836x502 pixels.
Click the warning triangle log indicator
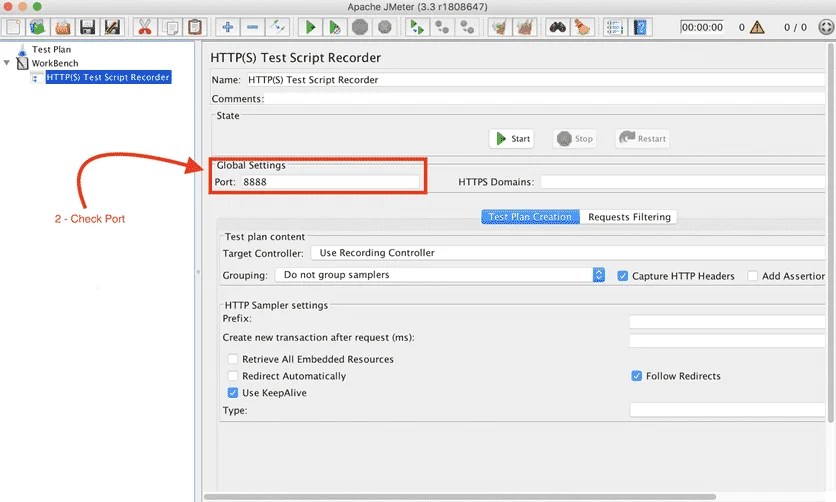click(x=757, y=27)
